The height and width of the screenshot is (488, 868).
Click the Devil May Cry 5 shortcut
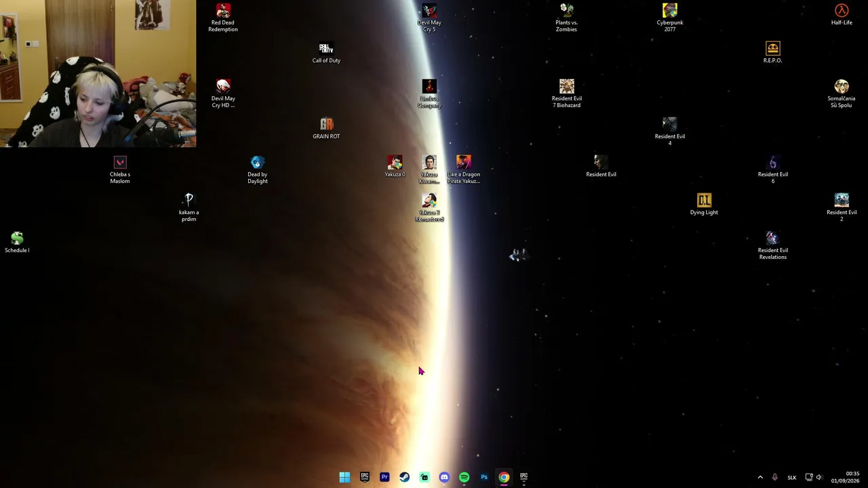coord(429,18)
